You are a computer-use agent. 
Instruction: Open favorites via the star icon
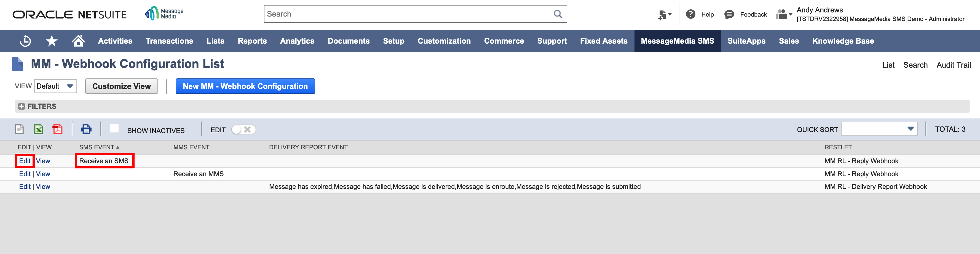click(x=52, y=41)
